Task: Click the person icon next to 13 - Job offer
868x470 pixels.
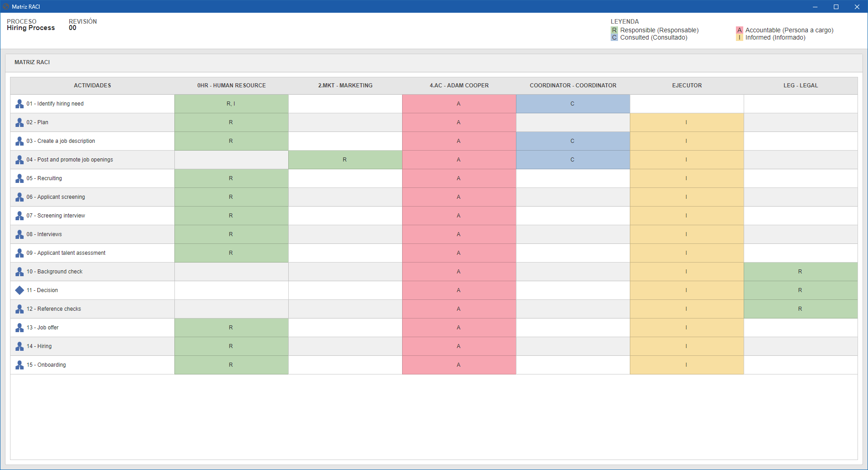Action: [20, 328]
